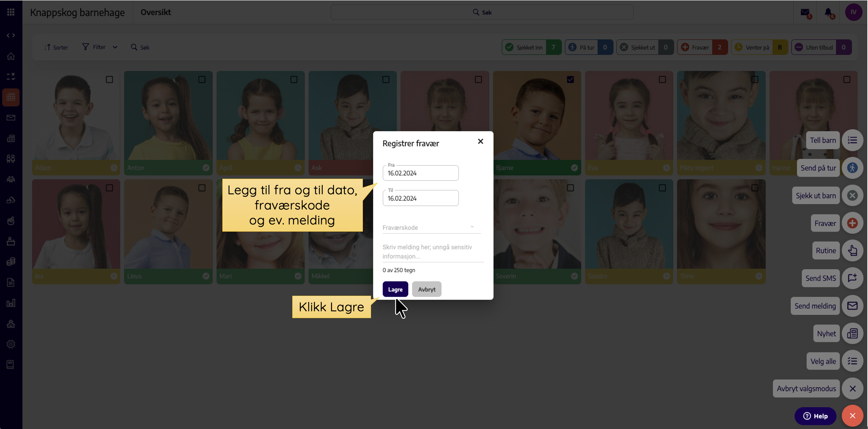Filter by Sjekket ut status
Image resolution: width=868 pixels, height=429 pixels.
tap(645, 47)
